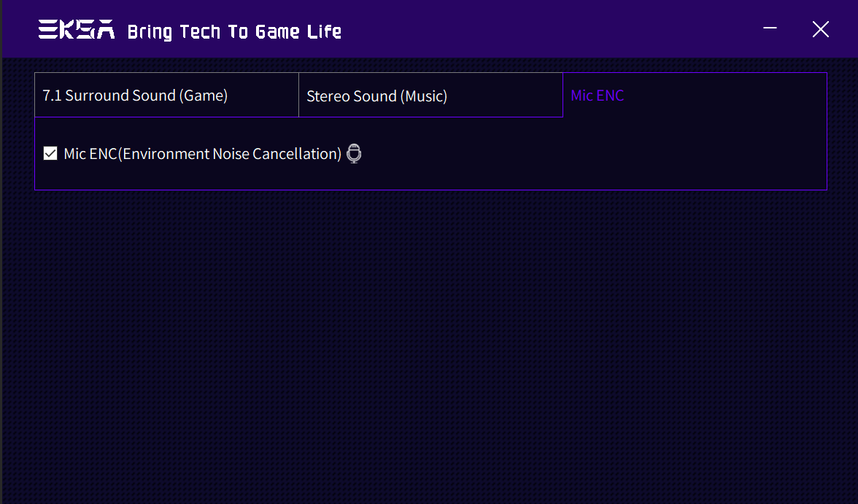Screen dimensions: 858x504
Task: Click the microphone icon beside Mic ENC label
Action: [x=354, y=154]
